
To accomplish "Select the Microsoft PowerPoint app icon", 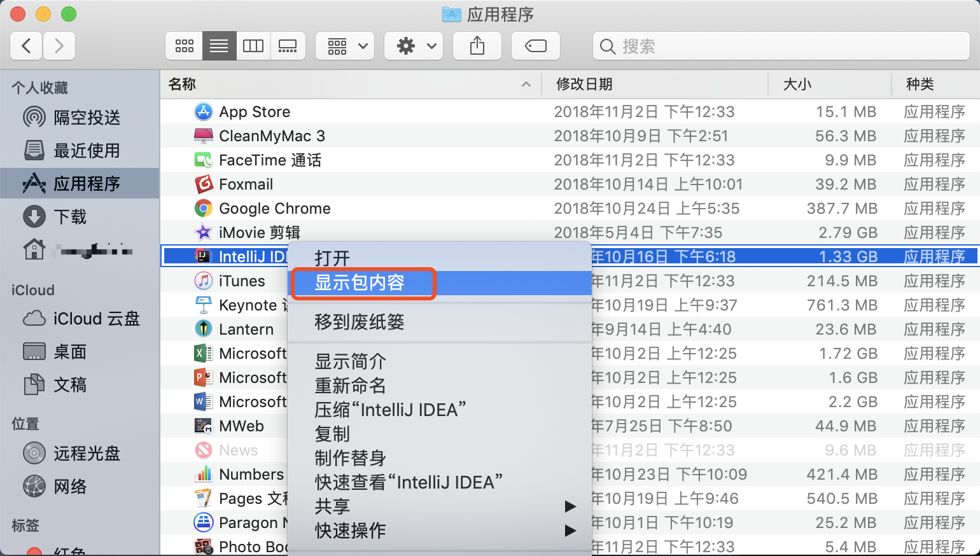I will 203,377.
